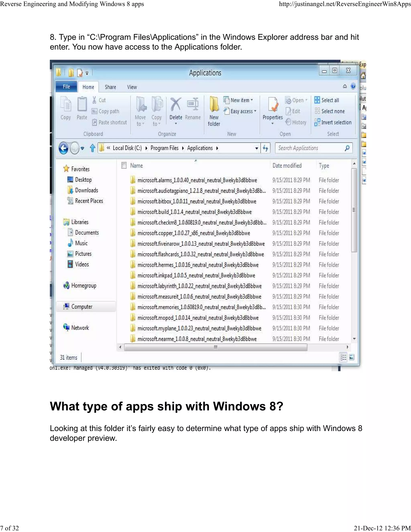411x532 pixels.
Task: Select the microsoft.labyrinth_1.0.0.22 folder
Action: coord(196,286)
